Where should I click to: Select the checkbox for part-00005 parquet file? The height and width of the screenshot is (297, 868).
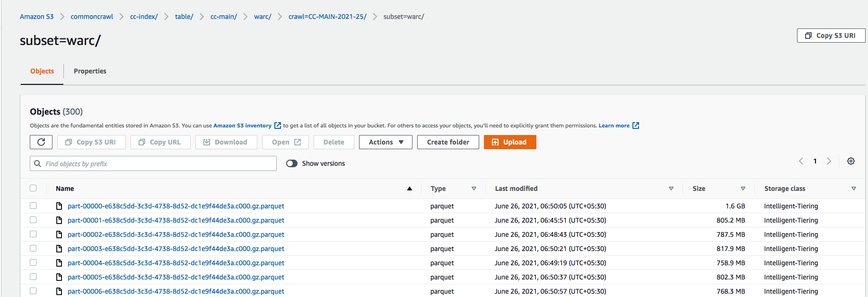pyautogui.click(x=33, y=277)
